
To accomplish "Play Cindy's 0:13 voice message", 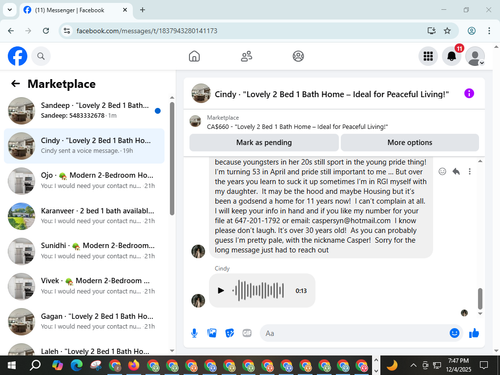I will (221, 290).
